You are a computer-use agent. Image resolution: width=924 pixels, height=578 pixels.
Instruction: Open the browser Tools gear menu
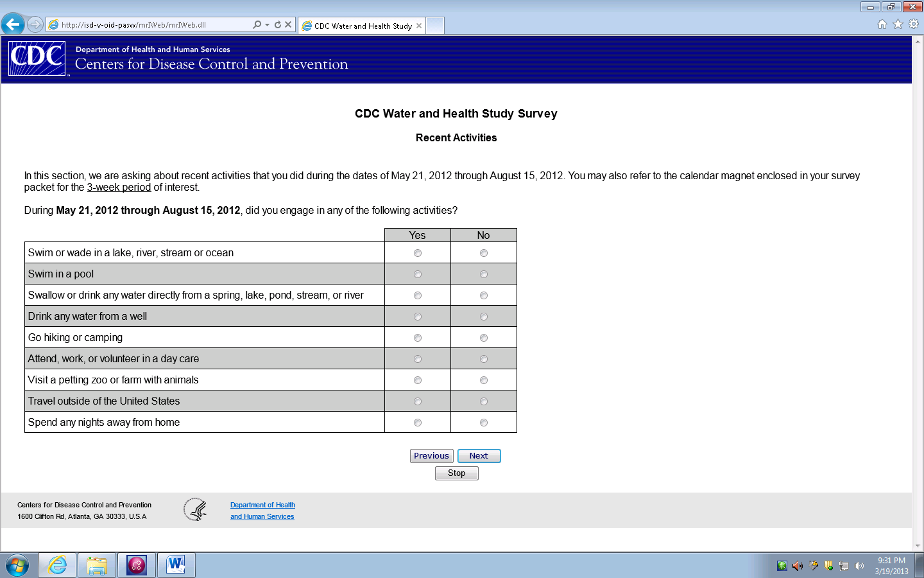coord(914,24)
